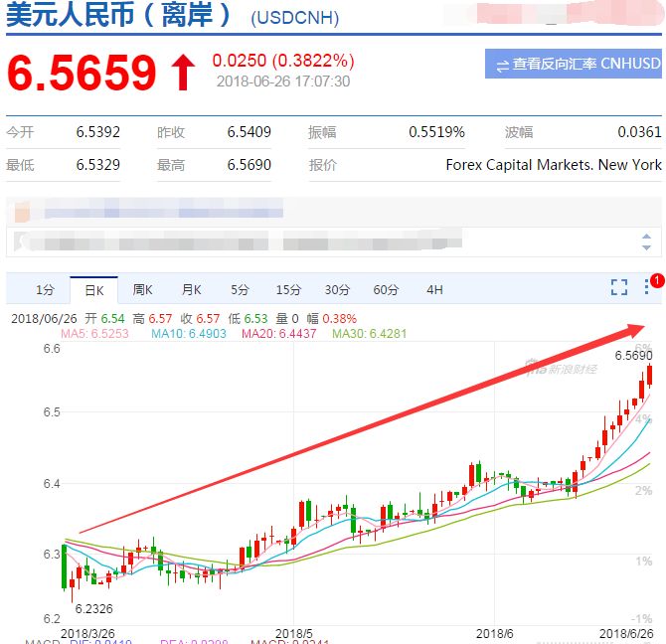Click the 2018/06/26 chart data date
The height and width of the screenshot is (644, 666).
44,318
